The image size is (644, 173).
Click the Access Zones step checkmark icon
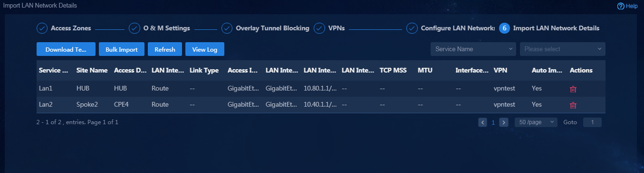pos(42,28)
